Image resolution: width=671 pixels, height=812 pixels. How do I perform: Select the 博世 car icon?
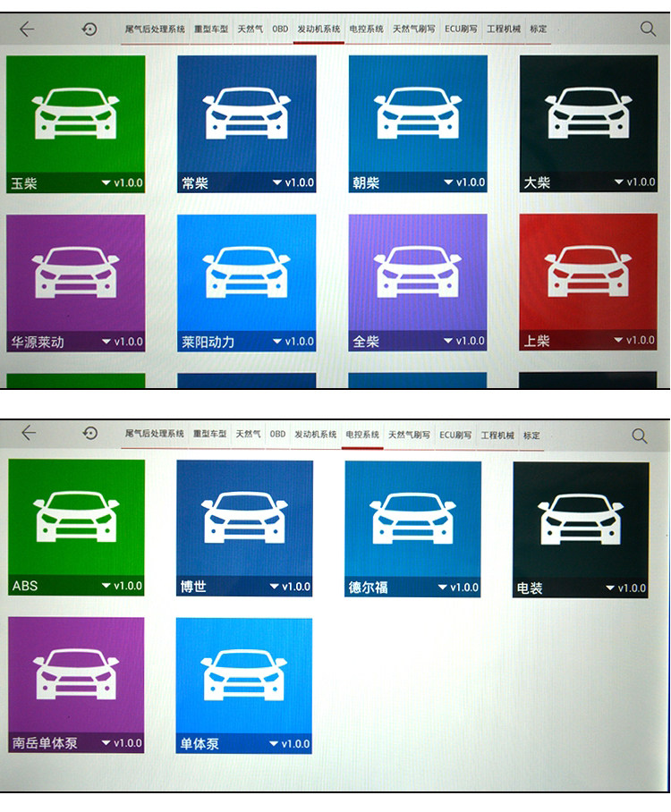244,518
